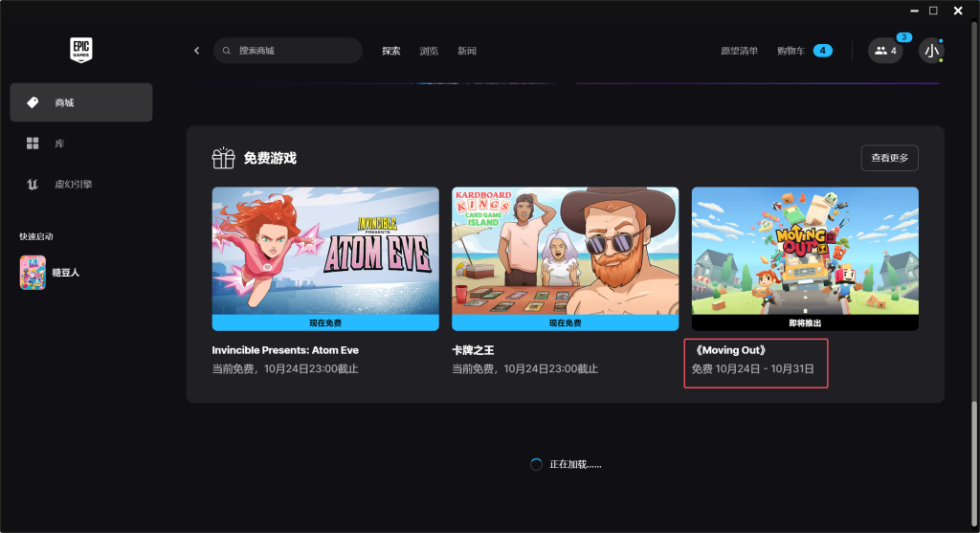Image resolution: width=980 pixels, height=533 pixels.
Task: Switch to the 浏览 tab
Action: coord(429,51)
